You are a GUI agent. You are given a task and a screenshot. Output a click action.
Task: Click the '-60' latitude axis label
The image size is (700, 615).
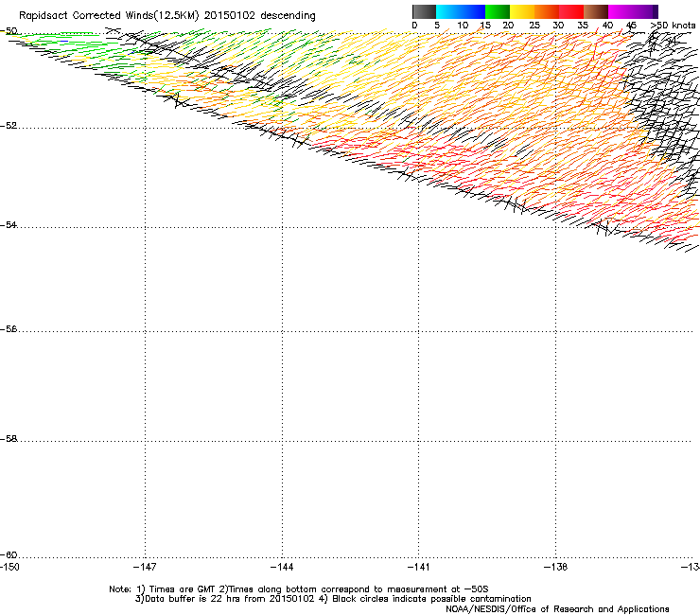click(9, 554)
